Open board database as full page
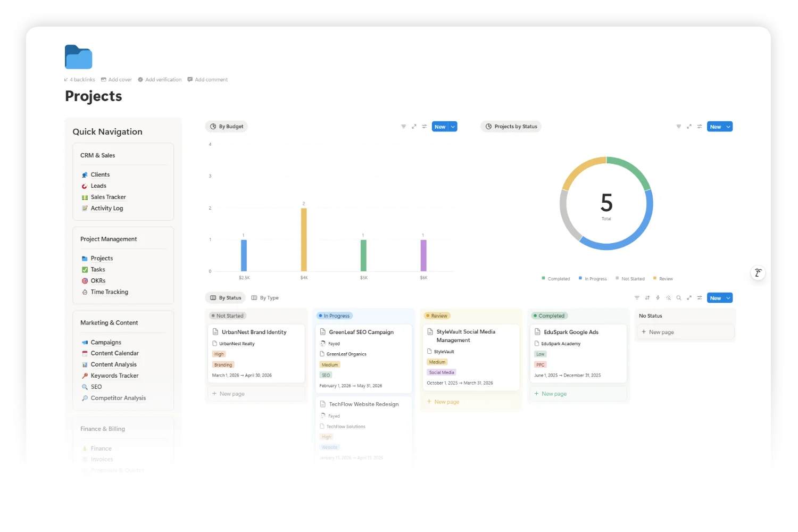The width and height of the screenshot is (798, 532). point(689,298)
